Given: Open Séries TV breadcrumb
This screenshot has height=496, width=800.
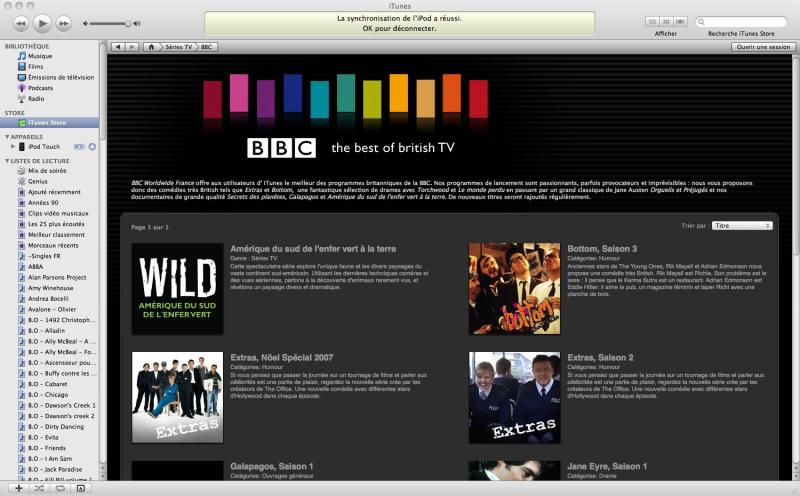Looking at the screenshot, I should point(178,47).
